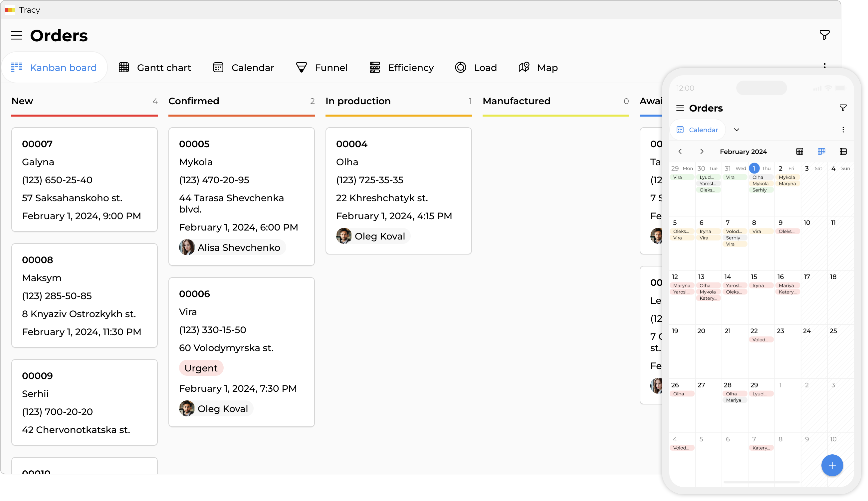Click the filter funnel icon in desktop header
Viewport: 868px width, 501px height.
pos(824,35)
